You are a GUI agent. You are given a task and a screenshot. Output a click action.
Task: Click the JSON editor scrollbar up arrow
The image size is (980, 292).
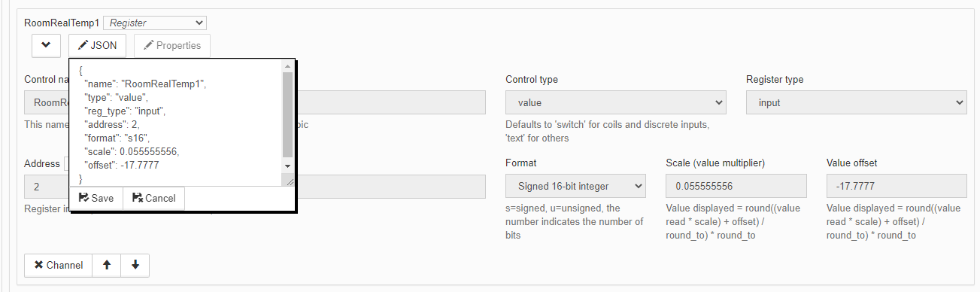[287, 66]
